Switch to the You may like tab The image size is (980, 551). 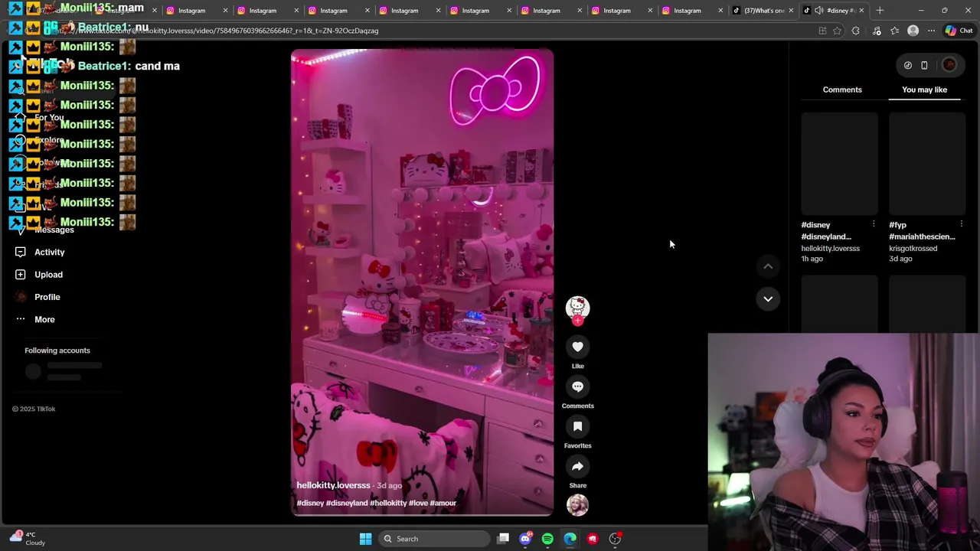pos(924,90)
